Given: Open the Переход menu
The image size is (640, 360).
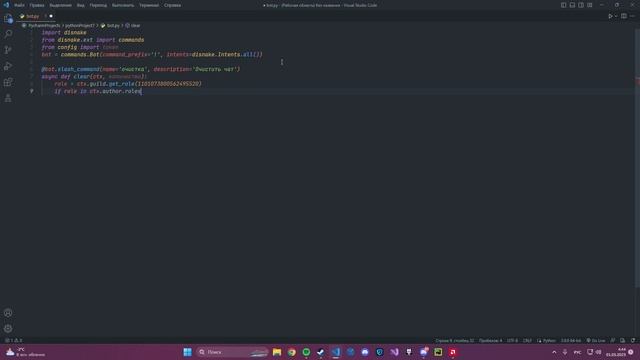Looking at the screenshot, I should pyautogui.click(x=98, y=5).
